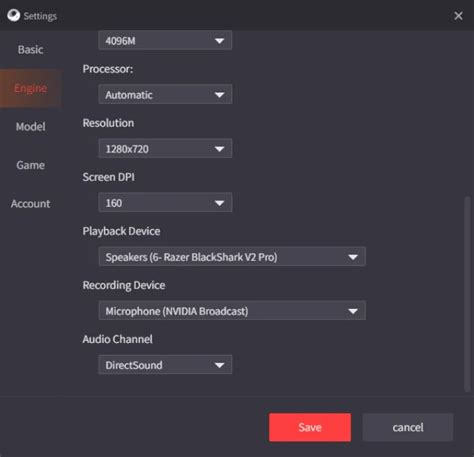The height and width of the screenshot is (457, 474).
Task: Click the Recording Device label
Action: click(124, 285)
